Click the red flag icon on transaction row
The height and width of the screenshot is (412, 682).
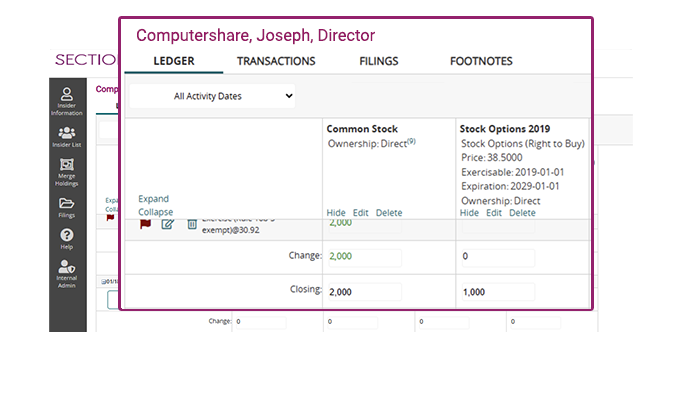pos(145,224)
